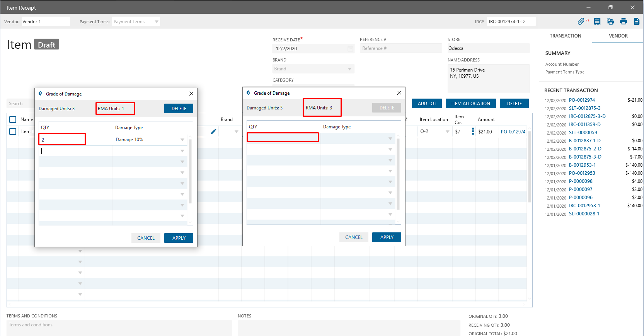The height and width of the screenshot is (336, 644).
Task: Click the Receive Date field 12/2/2020
Action: coord(313,49)
